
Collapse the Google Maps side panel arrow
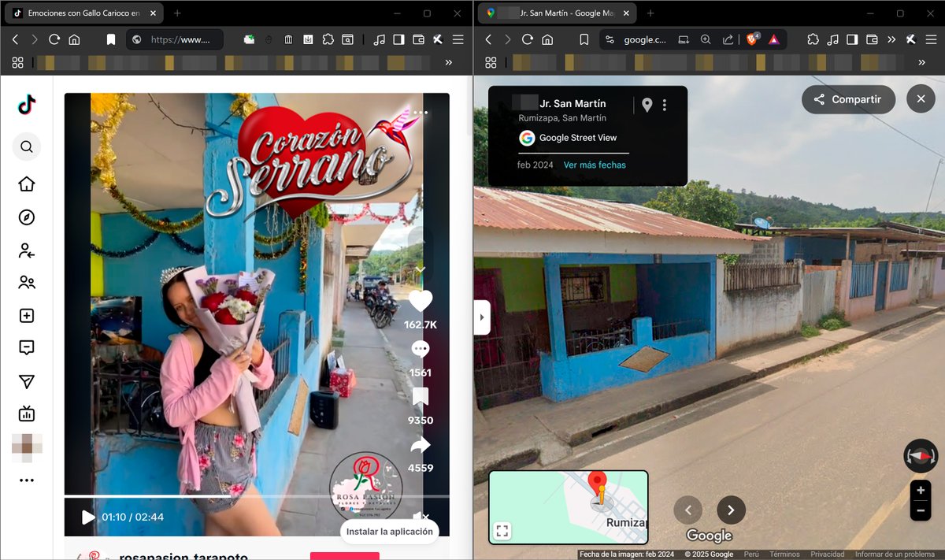tap(482, 317)
